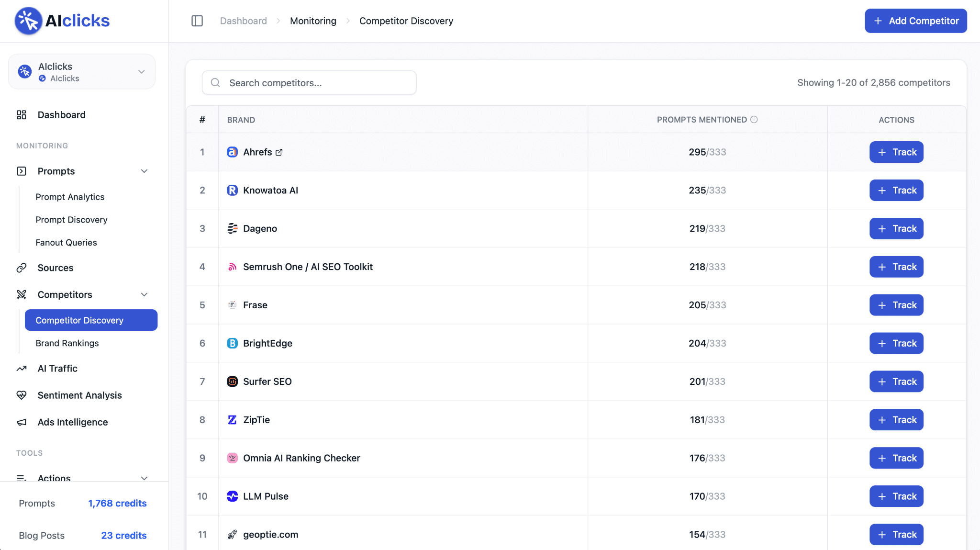Click the Semrush One brand logo

coord(232,267)
